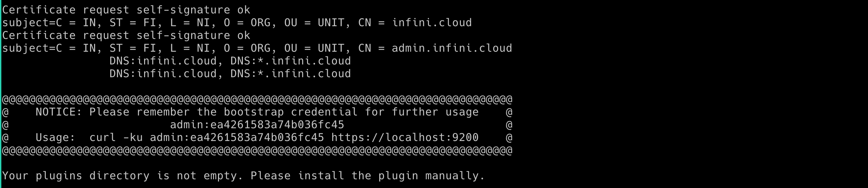Click the word 'manually' in the last line
The height and width of the screenshot is (188, 868).
[x=451, y=176]
